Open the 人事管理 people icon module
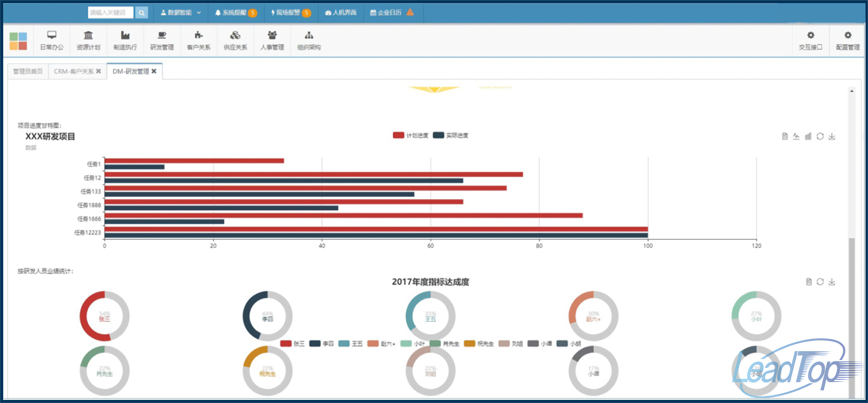The image size is (868, 403). click(x=272, y=40)
